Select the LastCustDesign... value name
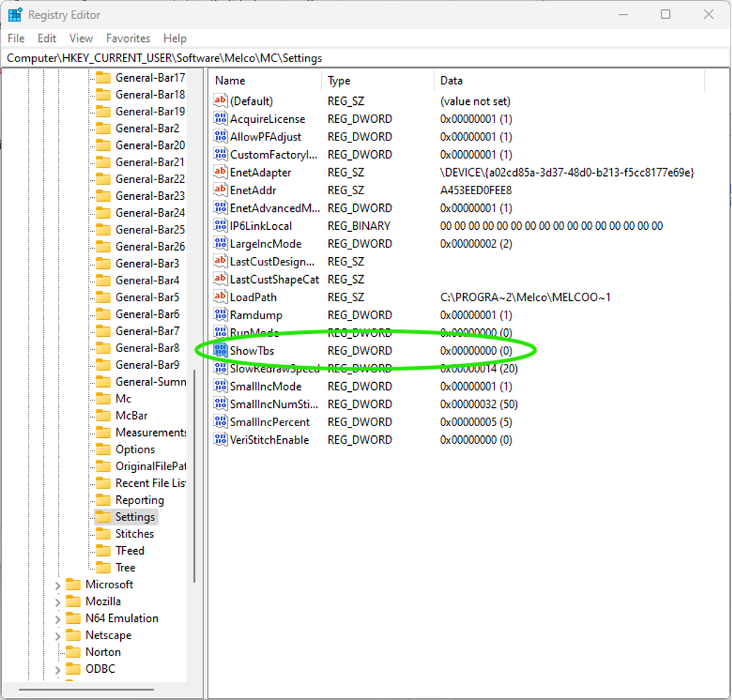732x700 pixels. point(272,261)
